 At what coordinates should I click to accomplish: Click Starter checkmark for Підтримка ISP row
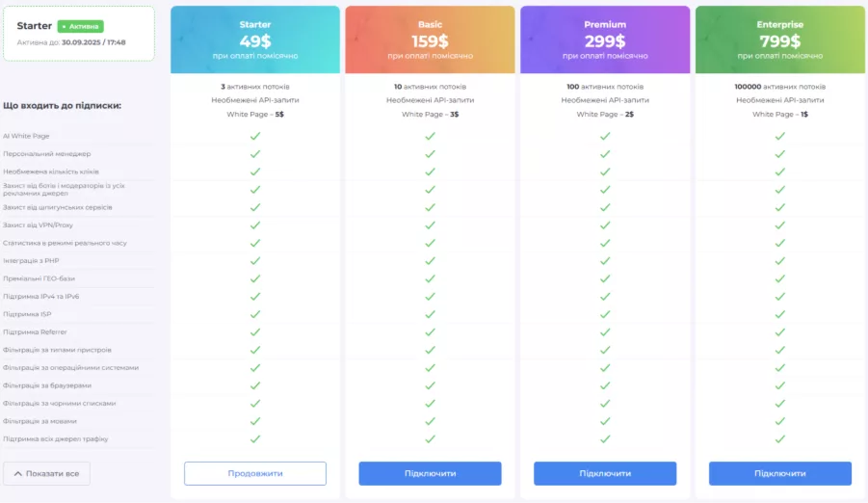pos(255,314)
